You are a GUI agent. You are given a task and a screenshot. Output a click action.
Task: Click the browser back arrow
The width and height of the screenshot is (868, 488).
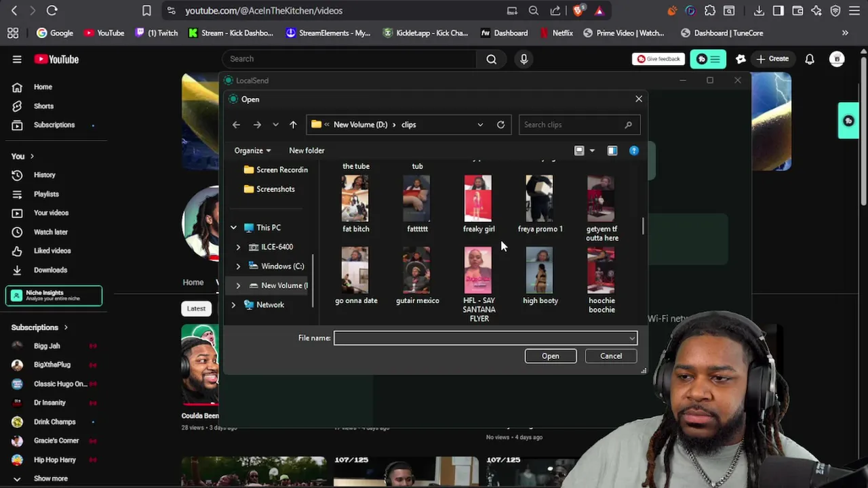[14, 11]
